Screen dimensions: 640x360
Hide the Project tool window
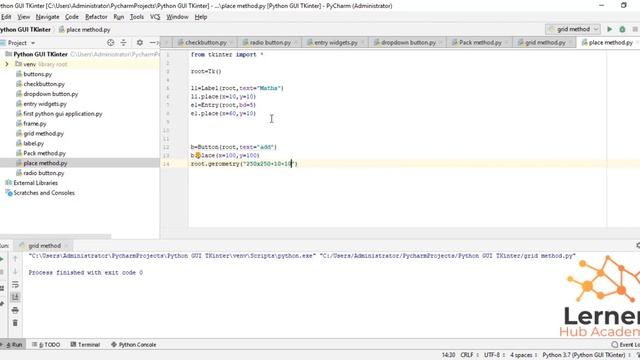click(x=153, y=42)
